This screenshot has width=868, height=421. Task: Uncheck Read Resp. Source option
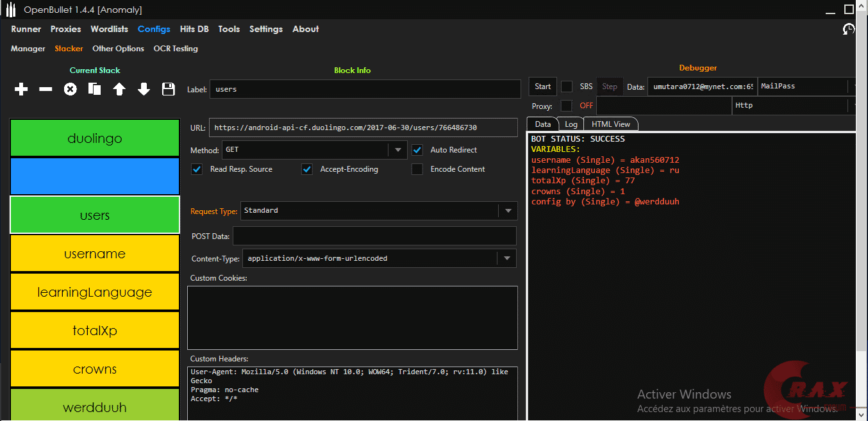[197, 169]
